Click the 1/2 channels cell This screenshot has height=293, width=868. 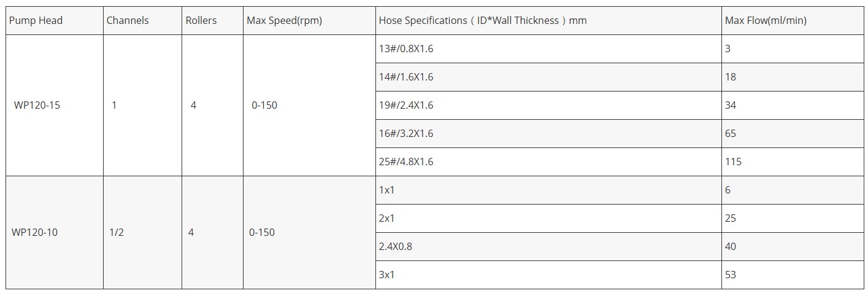tap(117, 232)
